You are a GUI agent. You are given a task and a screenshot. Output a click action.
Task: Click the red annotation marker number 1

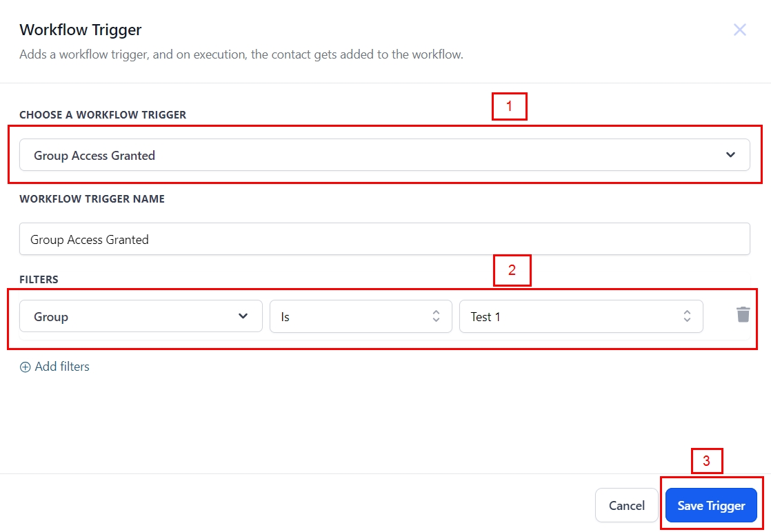click(509, 107)
